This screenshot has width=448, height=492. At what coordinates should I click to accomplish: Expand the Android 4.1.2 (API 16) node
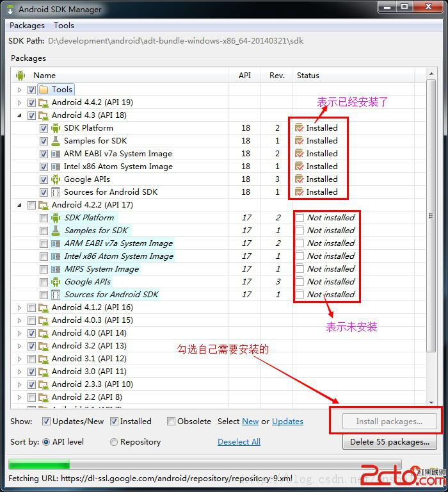pyautogui.click(x=19, y=307)
